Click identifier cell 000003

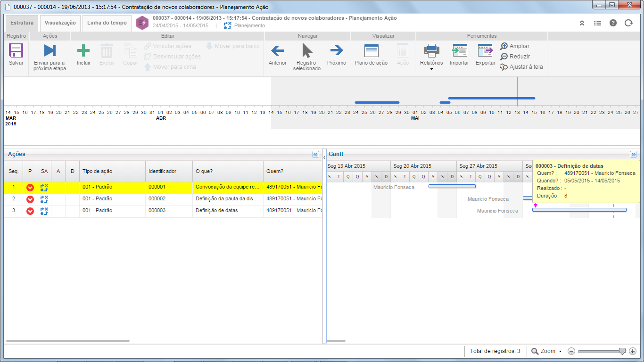(x=169, y=211)
